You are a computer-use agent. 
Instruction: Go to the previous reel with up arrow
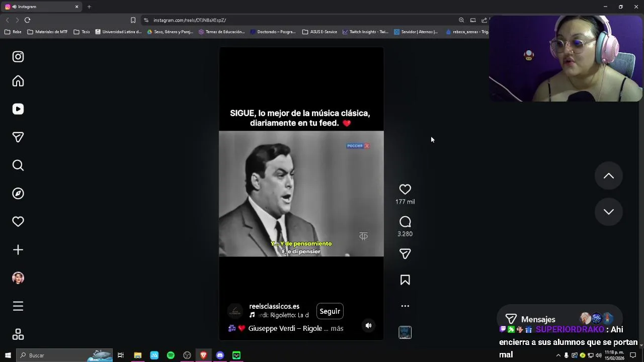click(x=609, y=175)
